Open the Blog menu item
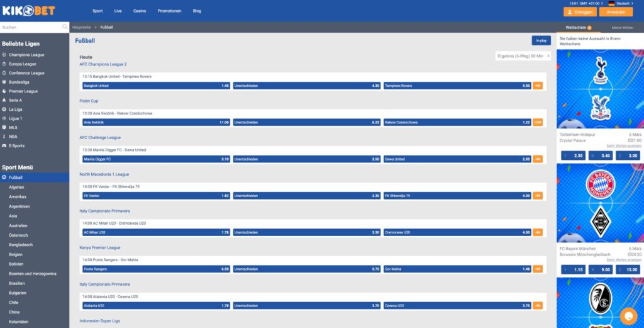 click(197, 11)
